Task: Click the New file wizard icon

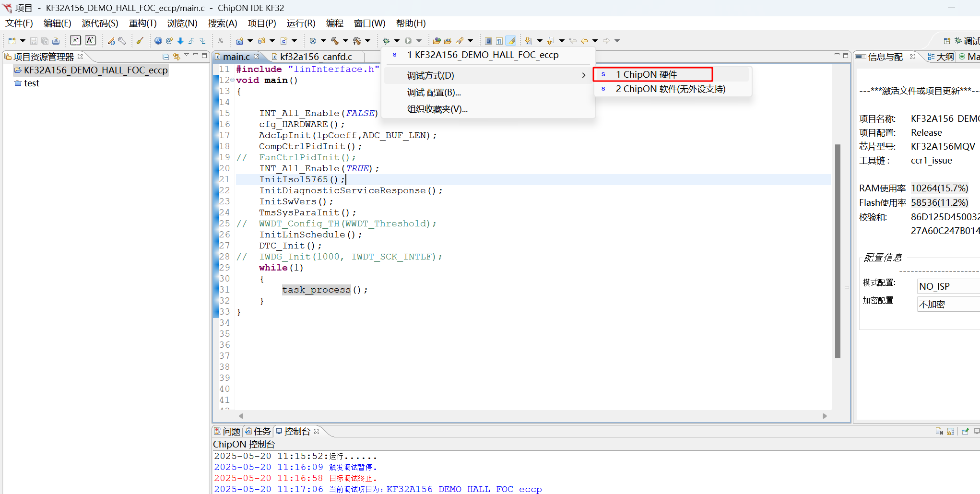Action: click(12, 41)
